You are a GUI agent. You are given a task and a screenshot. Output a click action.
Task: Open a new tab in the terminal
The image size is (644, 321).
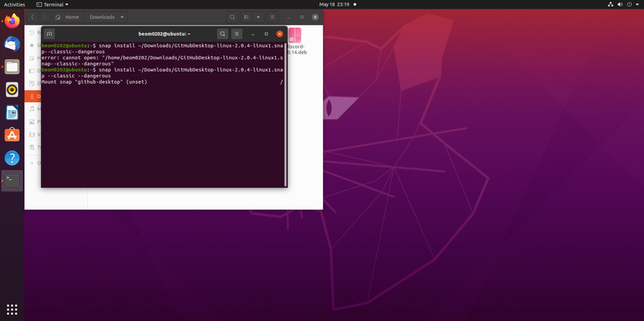[x=49, y=34]
